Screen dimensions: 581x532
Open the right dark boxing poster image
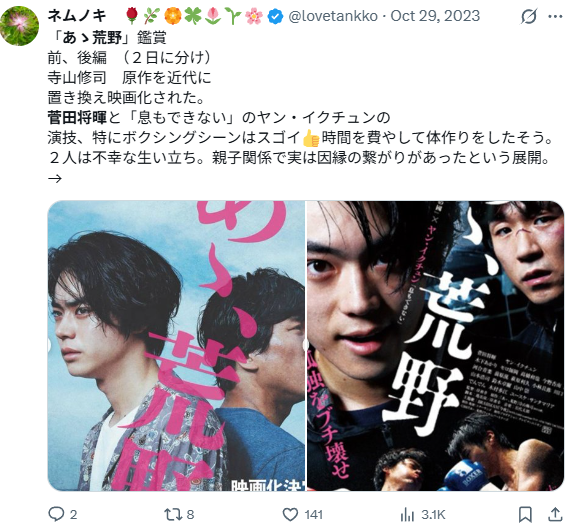[435, 346]
